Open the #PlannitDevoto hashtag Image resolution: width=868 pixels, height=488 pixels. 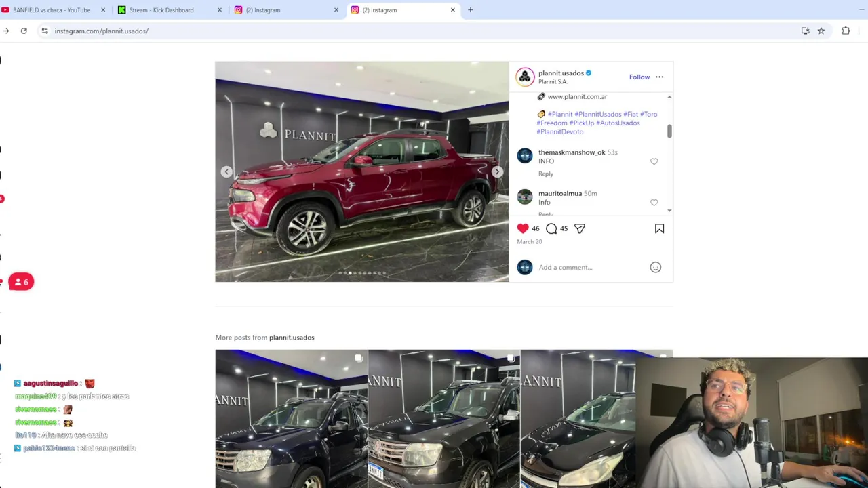pos(560,131)
